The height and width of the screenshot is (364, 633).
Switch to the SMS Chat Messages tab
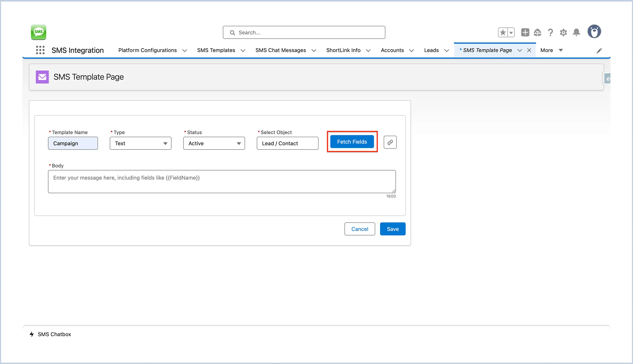click(281, 50)
